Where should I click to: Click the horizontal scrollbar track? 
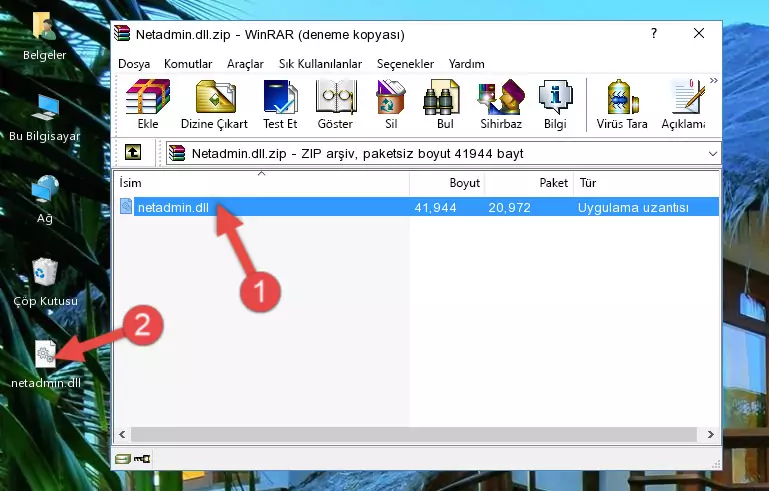[413, 434]
